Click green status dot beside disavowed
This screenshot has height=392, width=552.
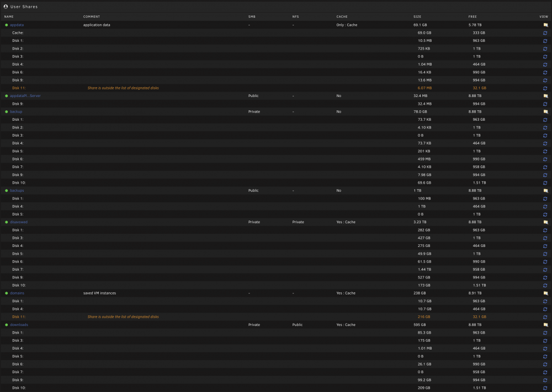point(6,222)
